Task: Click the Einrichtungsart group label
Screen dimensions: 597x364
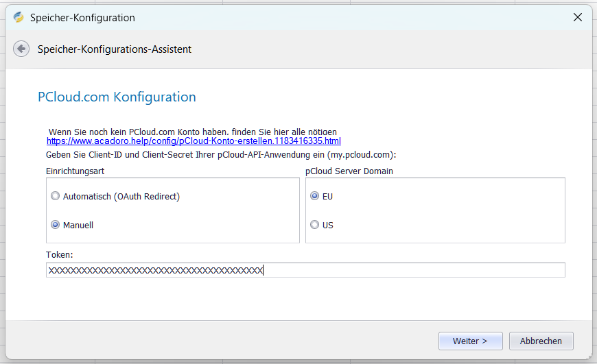Action: coord(75,171)
